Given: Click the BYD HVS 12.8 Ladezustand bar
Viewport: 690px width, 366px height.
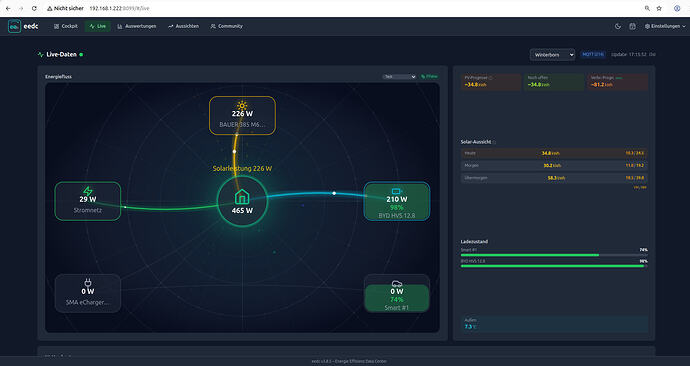Looking at the screenshot, I should pos(554,266).
